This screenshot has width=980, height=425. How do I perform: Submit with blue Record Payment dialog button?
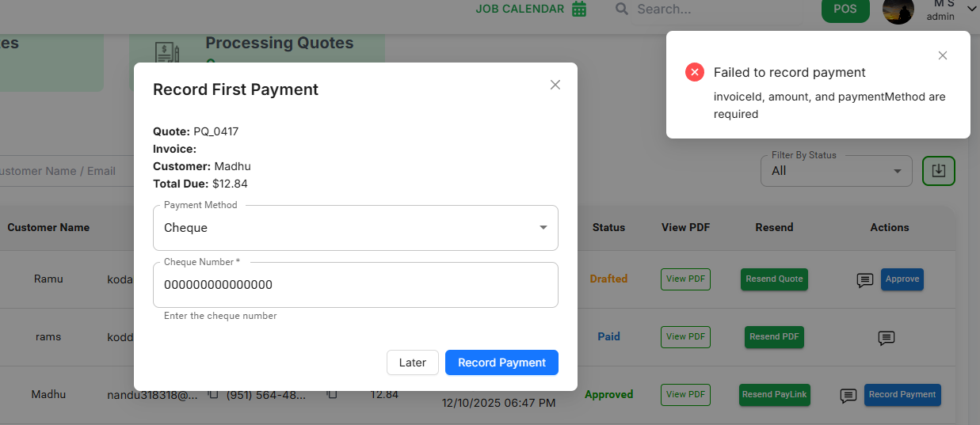501,362
